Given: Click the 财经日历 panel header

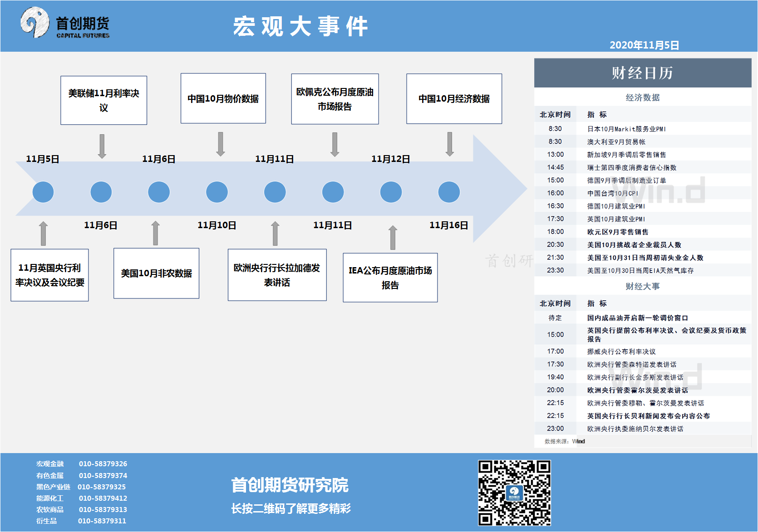Looking at the screenshot, I should 643,73.
